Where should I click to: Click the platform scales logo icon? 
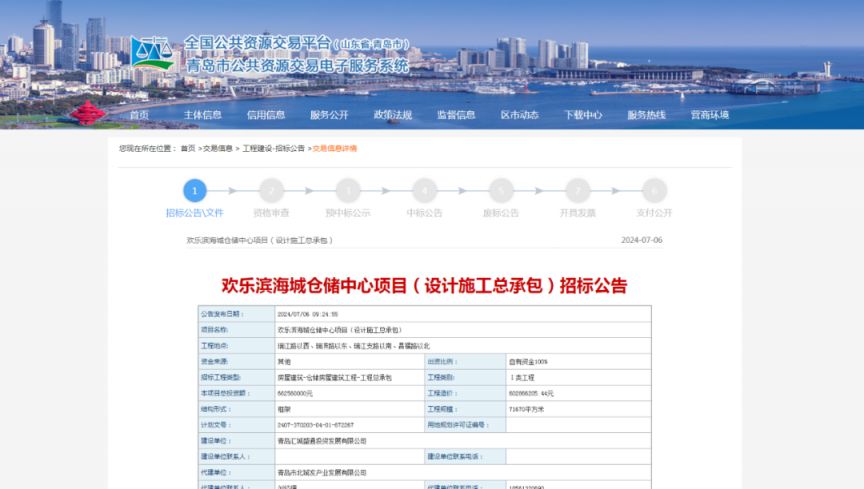pos(154,54)
